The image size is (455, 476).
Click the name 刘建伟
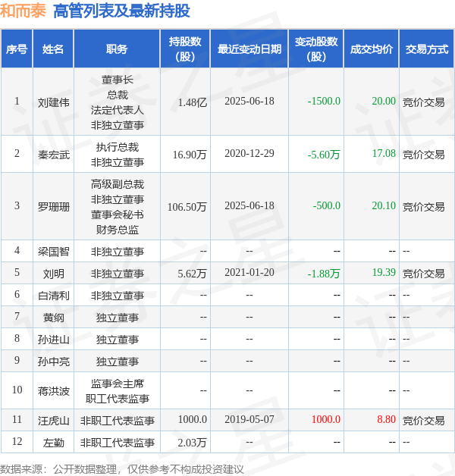click(x=53, y=102)
